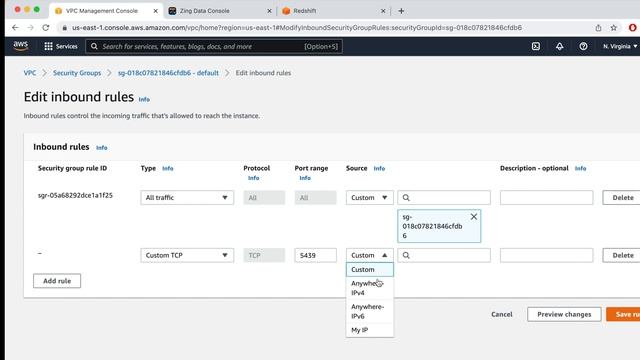The height and width of the screenshot is (360, 640).
Task: Click description field for All traffic rule
Action: 547,198
